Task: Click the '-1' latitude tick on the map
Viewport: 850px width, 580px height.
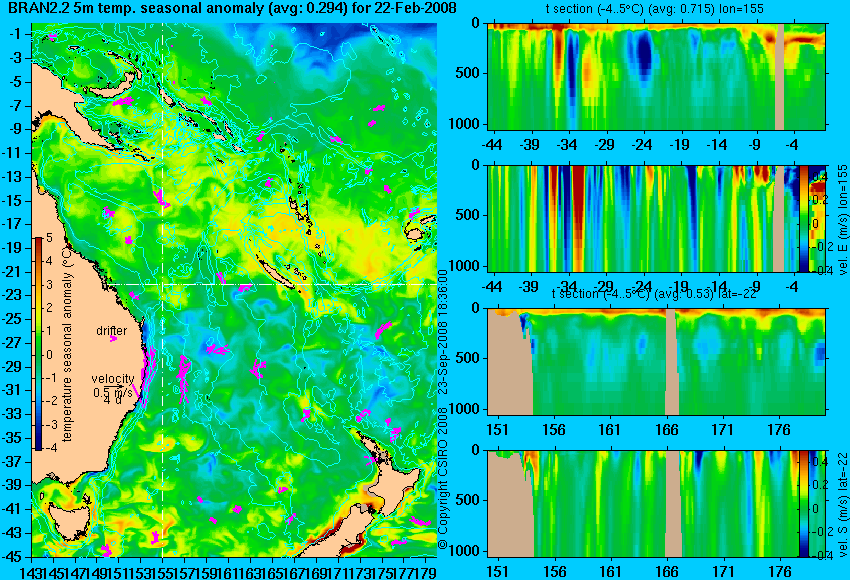Action: 15,34
